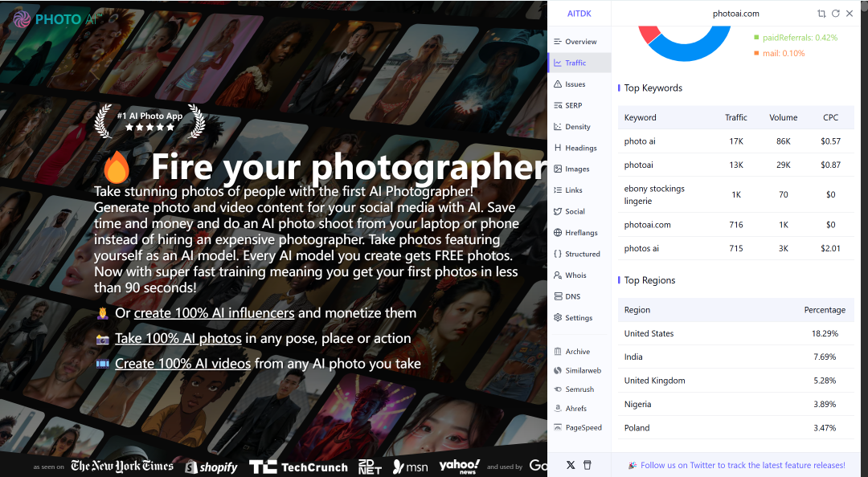Image resolution: width=868 pixels, height=477 pixels.
Task: Click the United States region row
Action: pos(735,333)
